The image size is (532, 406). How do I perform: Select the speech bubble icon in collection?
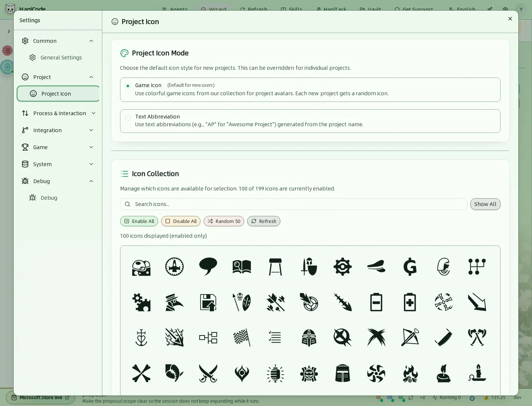208,266
